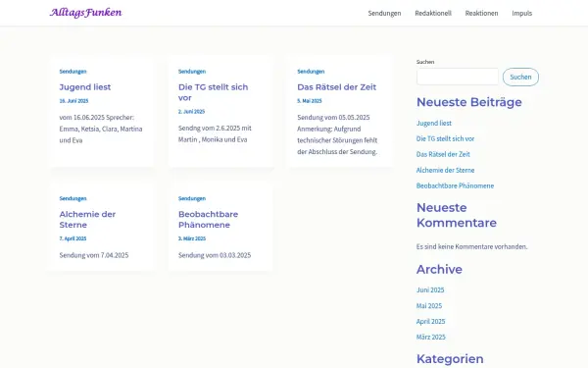Viewport: 588px width, 368px height.
Task: Open the Redaktionell menu item
Action: pos(433,13)
